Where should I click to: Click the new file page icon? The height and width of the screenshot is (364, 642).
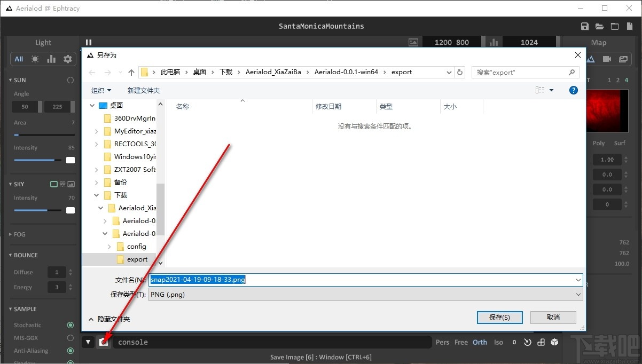point(630,26)
